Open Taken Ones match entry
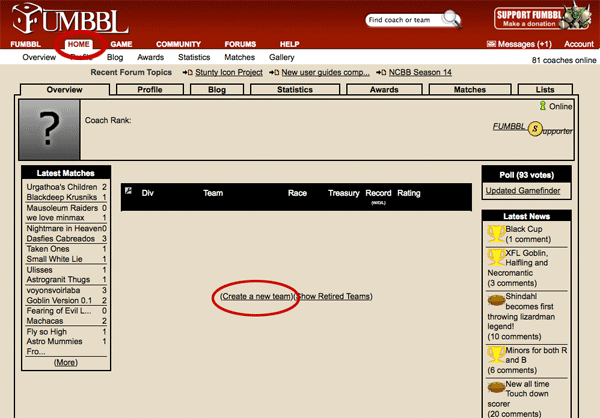 (x=48, y=249)
